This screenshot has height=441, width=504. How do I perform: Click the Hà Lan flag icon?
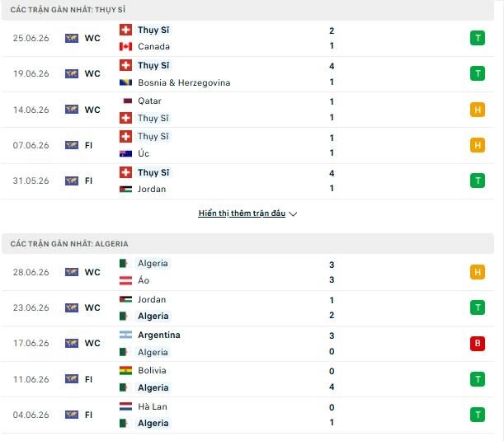[125, 406]
